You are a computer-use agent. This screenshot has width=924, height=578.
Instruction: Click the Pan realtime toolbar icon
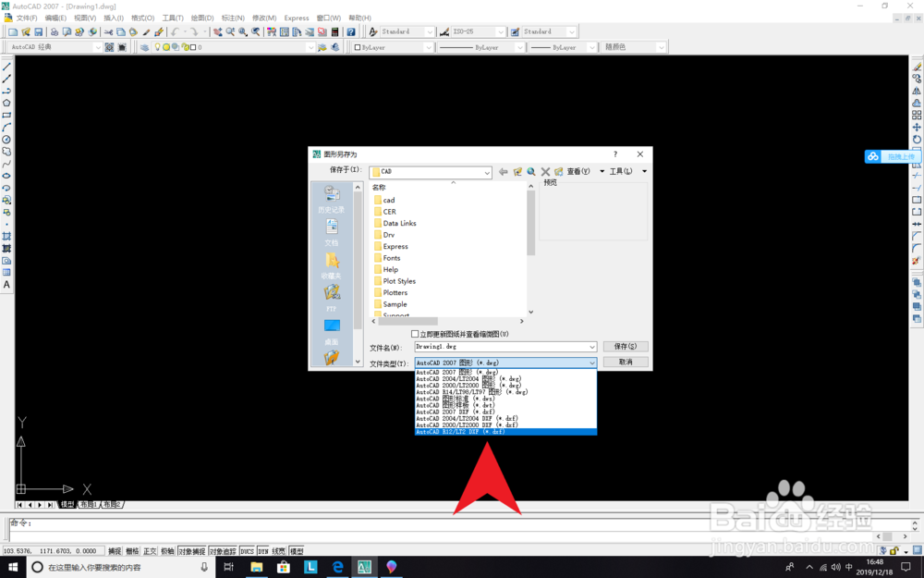[217, 31]
